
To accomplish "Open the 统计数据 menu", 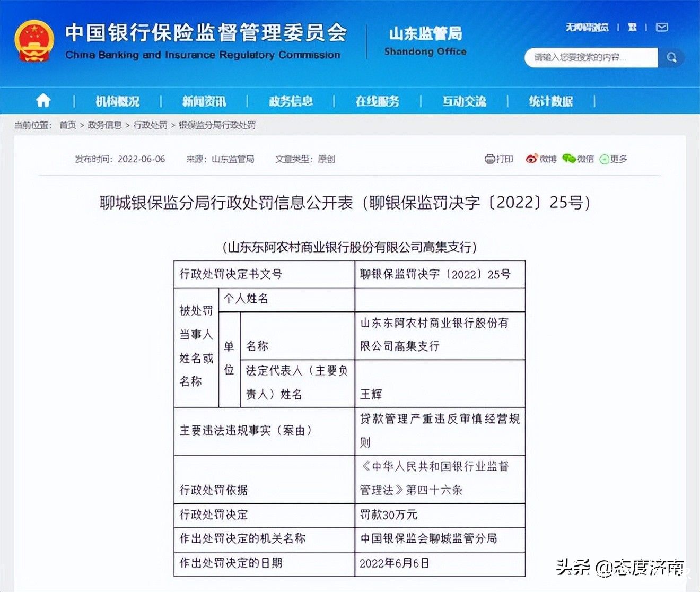I will coord(551,101).
